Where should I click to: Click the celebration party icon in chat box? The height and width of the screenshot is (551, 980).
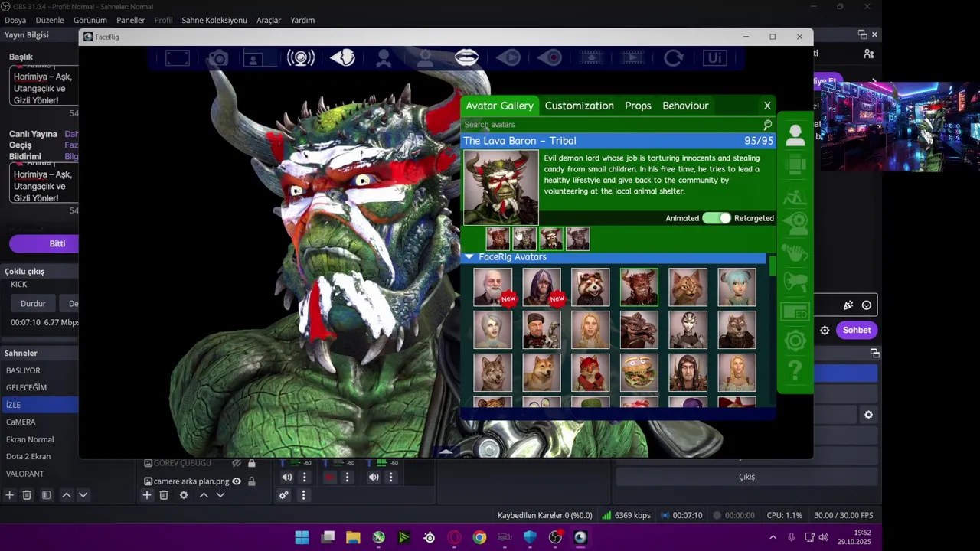848,305
